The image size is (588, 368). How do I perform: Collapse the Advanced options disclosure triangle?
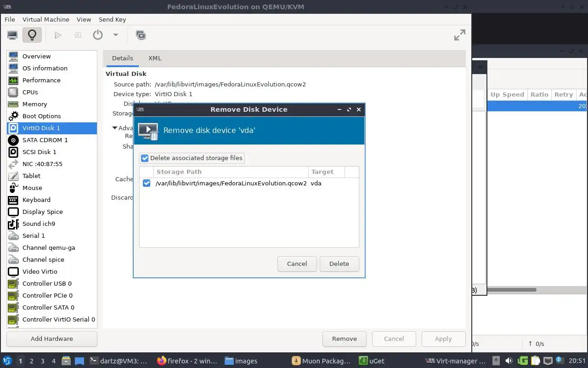(115, 128)
